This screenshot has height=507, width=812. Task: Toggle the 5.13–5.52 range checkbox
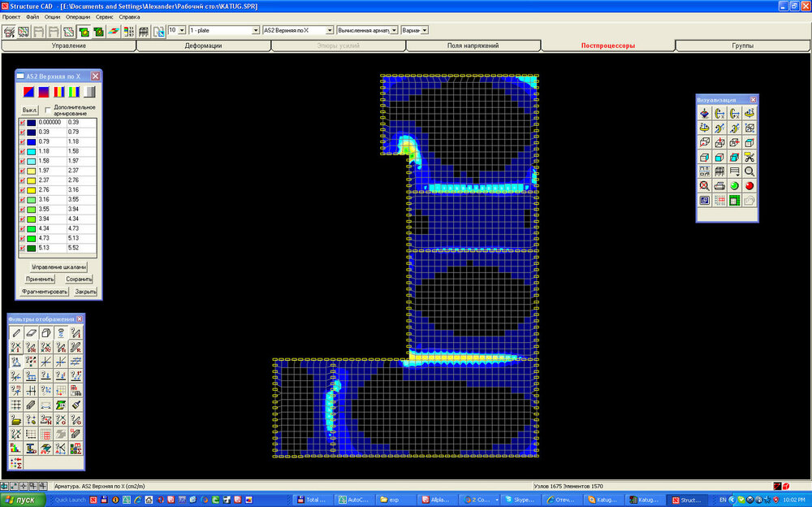[22, 249]
